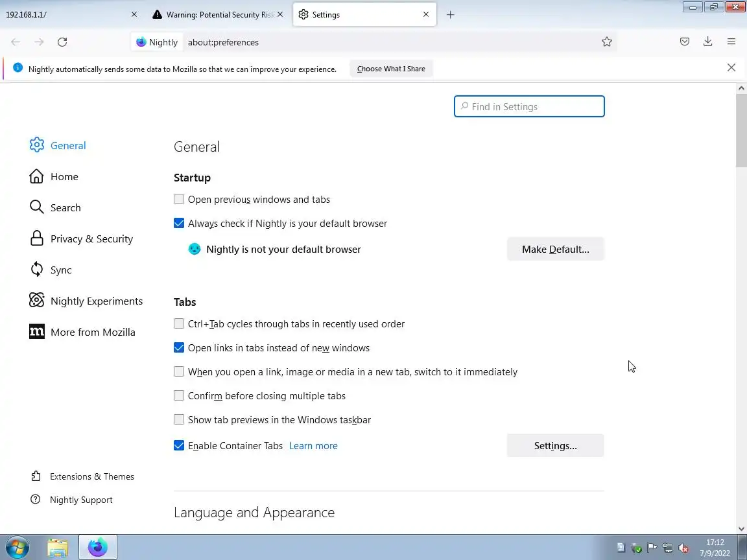Bookmark this page with the star icon
This screenshot has height=560, width=747.
(x=606, y=42)
